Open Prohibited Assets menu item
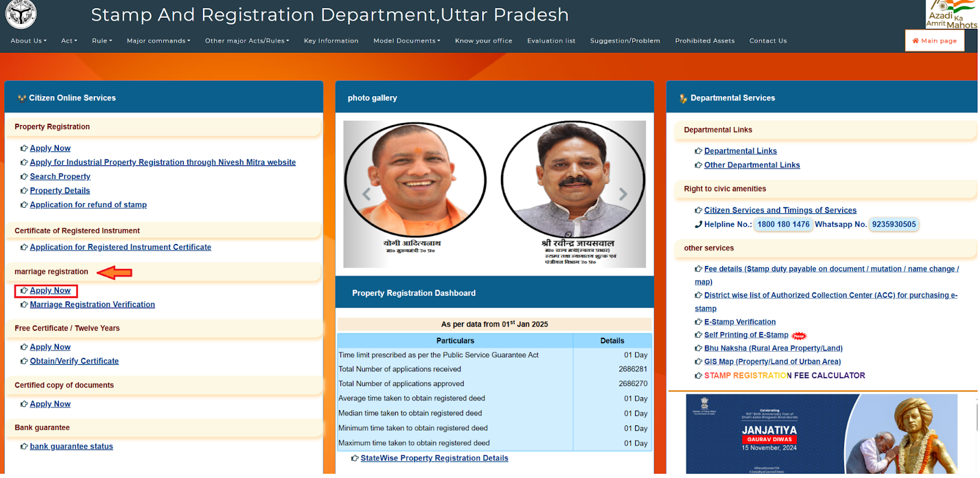The height and width of the screenshot is (478, 980). (x=704, y=41)
